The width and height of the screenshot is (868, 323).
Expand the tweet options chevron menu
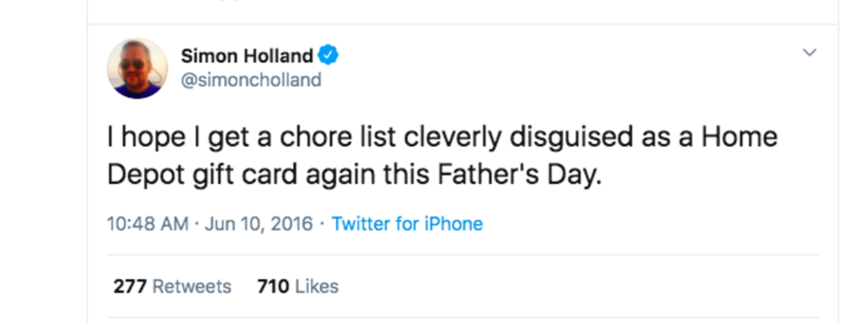810,52
